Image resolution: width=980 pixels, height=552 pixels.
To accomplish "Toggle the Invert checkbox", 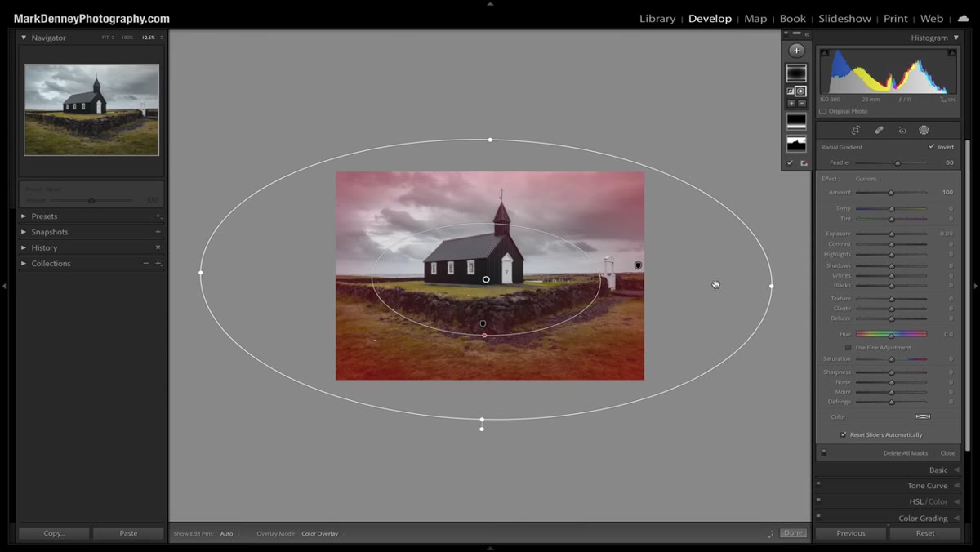I will [x=931, y=147].
